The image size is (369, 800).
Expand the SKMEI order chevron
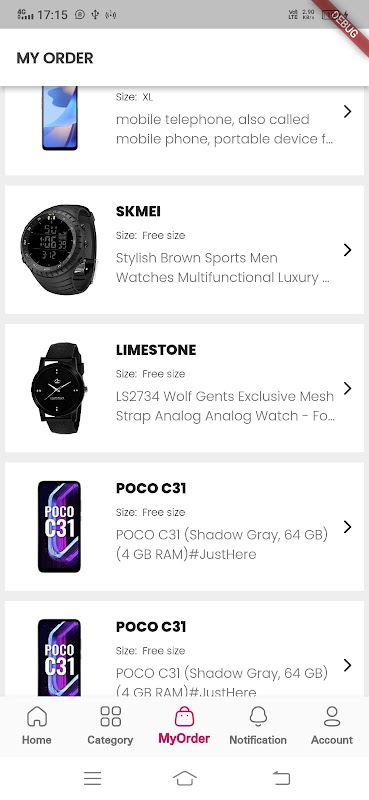(x=348, y=249)
